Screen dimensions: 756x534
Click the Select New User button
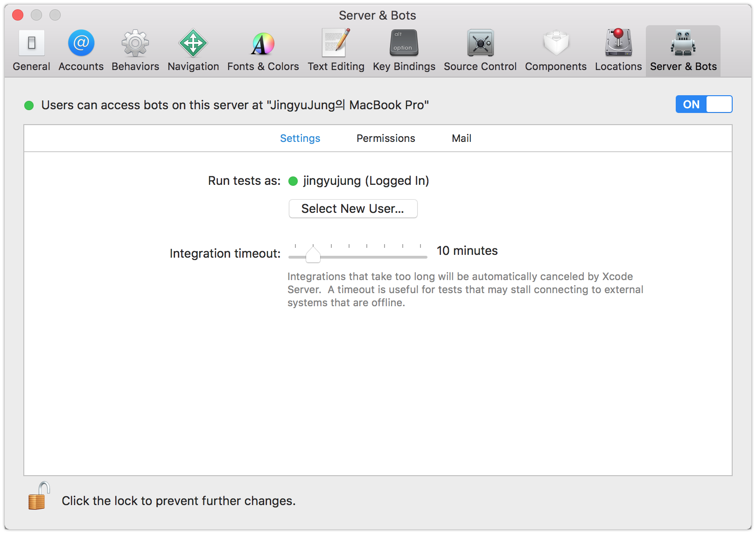(x=353, y=209)
